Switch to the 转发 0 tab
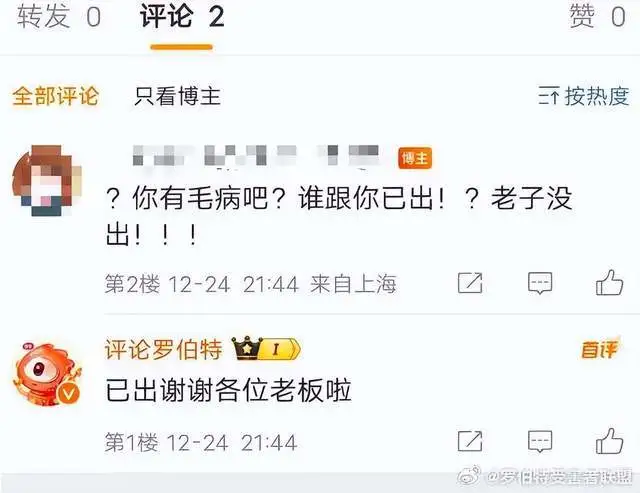 pos(59,17)
